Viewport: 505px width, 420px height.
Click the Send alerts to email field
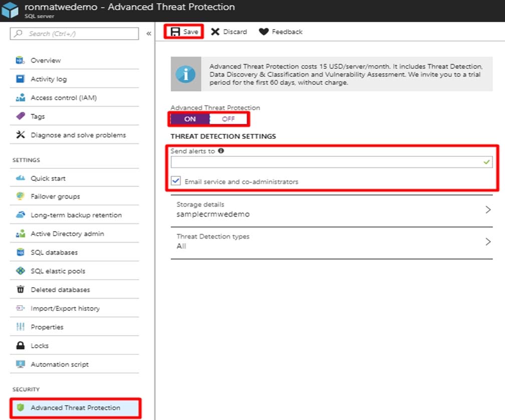point(332,162)
